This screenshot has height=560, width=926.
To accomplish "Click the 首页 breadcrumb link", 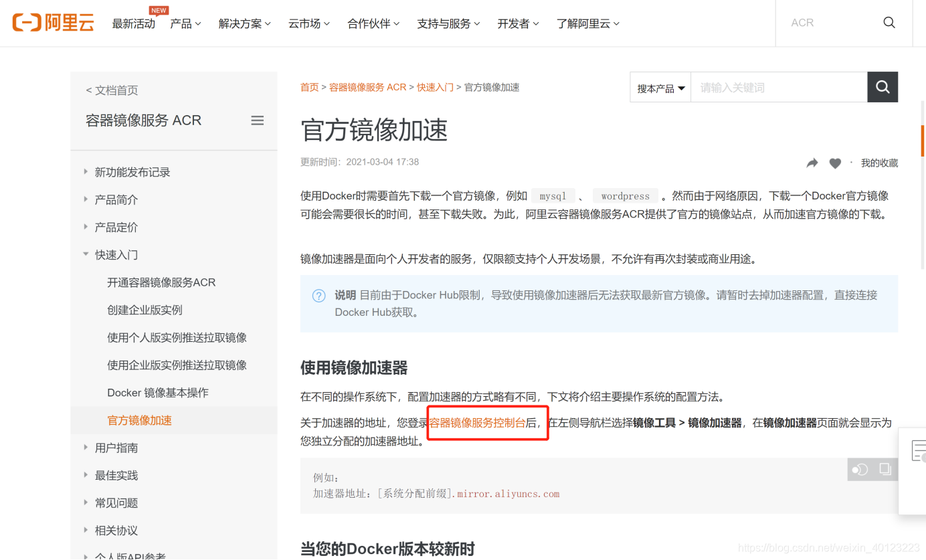I will [309, 87].
